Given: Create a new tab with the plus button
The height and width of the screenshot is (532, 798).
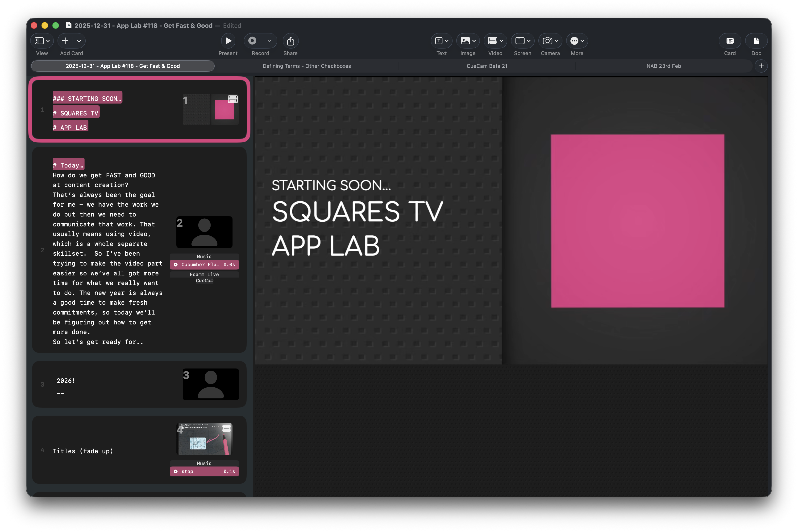Looking at the screenshot, I should [761, 66].
